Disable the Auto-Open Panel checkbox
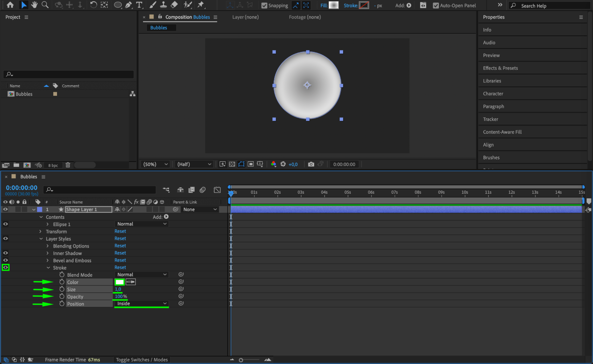The height and width of the screenshot is (364, 593). pos(435,5)
